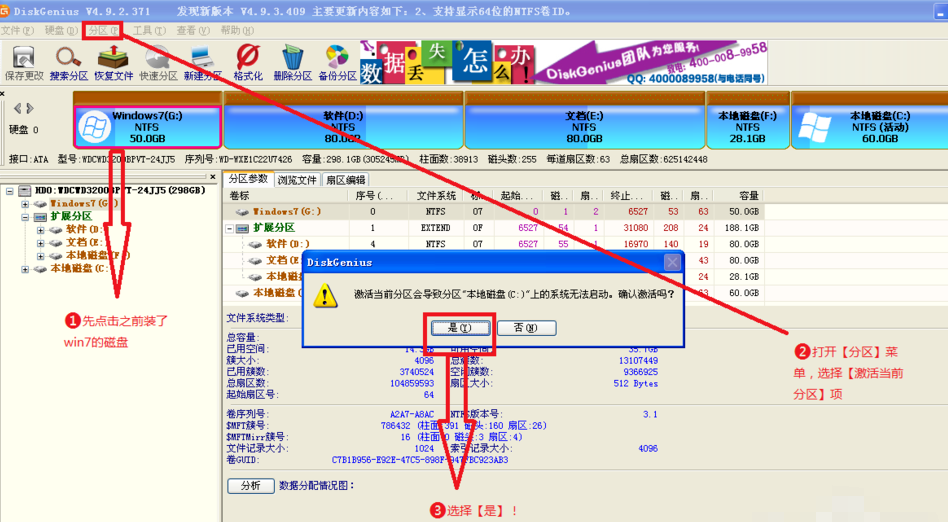Switch to the 分区参数 tab
The image size is (948, 522).
click(248, 179)
